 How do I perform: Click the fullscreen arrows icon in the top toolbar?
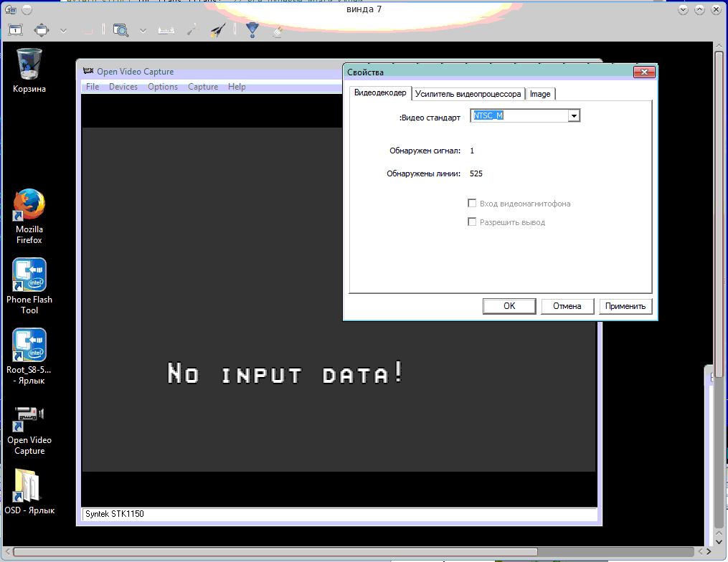[x=42, y=30]
